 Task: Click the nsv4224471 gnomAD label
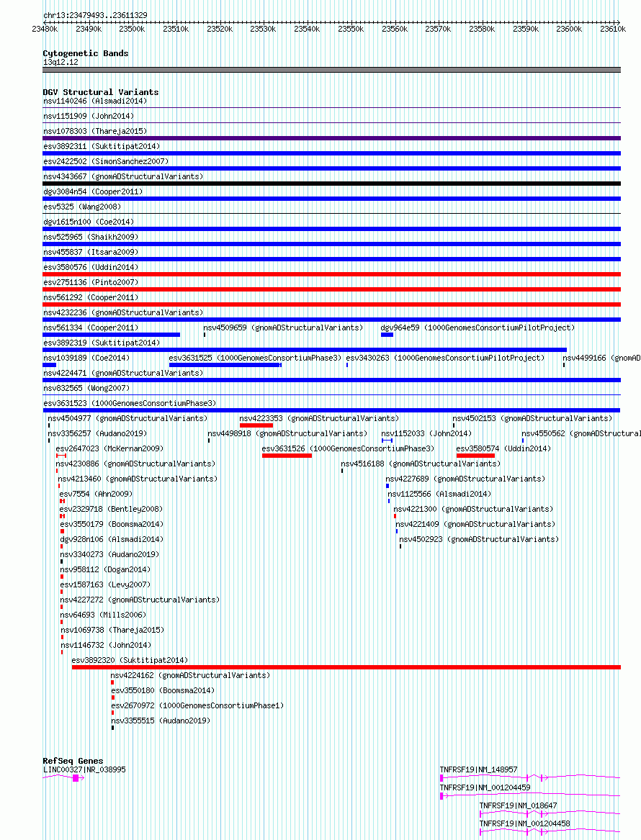coord(123,372)
